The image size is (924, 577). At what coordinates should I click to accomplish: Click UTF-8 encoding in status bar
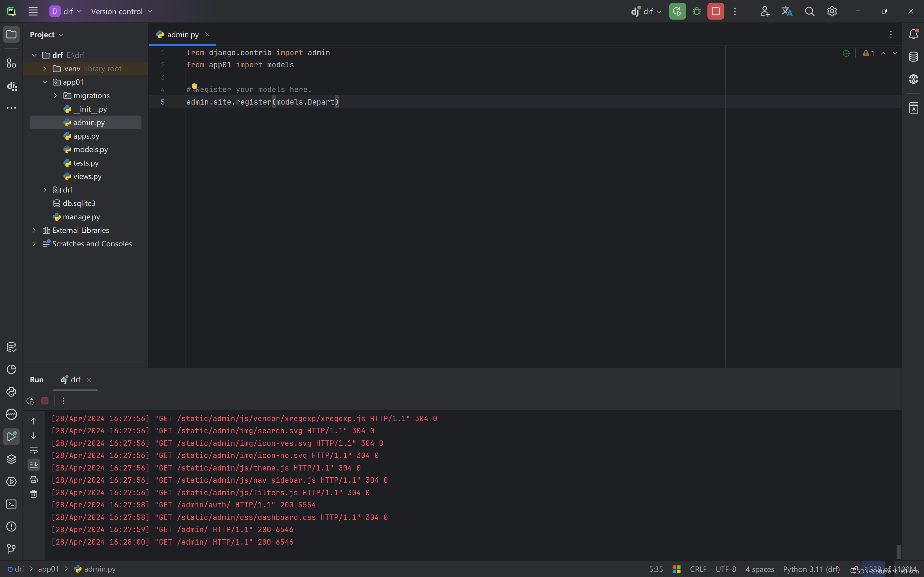(x=726, y=569)
